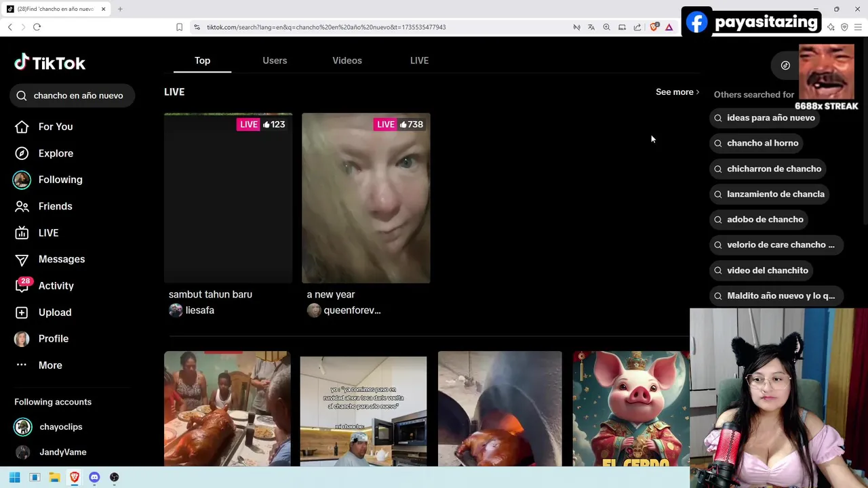Viewport: 868px width, 488px height.
Task: Search suggestion chicharron de chancho
Action: click(767, 169)
